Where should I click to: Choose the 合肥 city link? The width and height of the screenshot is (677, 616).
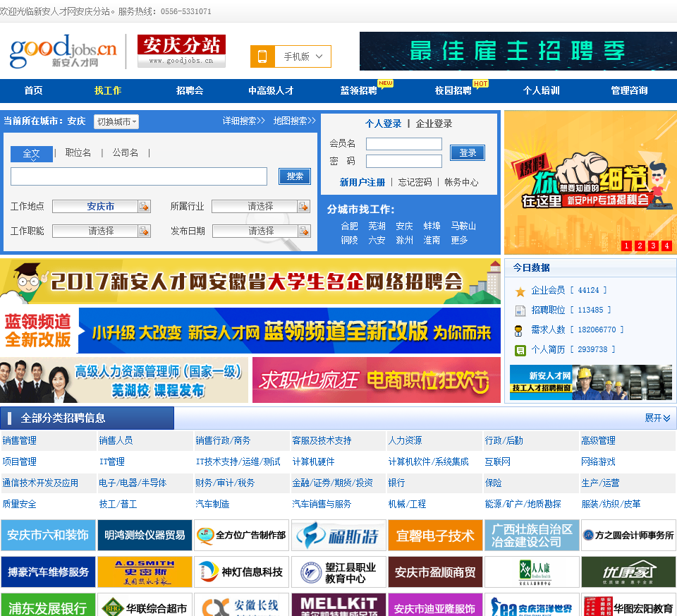pyautogui.click(x=349, y=226)
